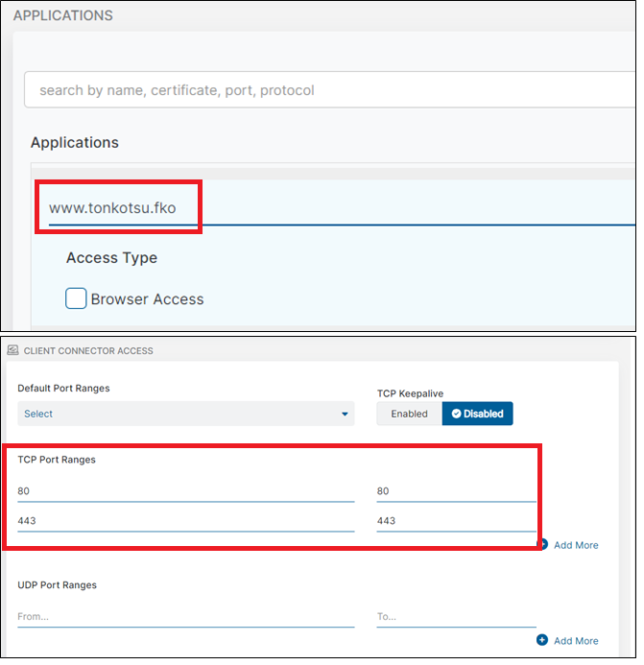Viewport: 644px width, 665px height.
Task: Open the Default Port Ranges Select dropdown
Action: [185, 414]
